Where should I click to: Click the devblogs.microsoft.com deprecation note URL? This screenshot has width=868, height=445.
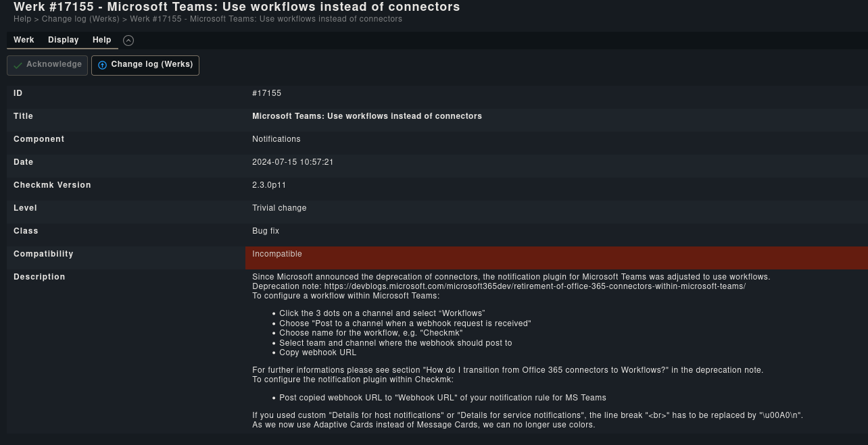(x=535, y=286)
